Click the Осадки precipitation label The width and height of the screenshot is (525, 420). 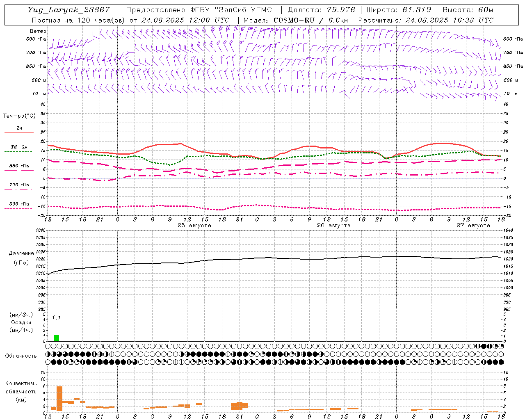(x=21, y=322)
